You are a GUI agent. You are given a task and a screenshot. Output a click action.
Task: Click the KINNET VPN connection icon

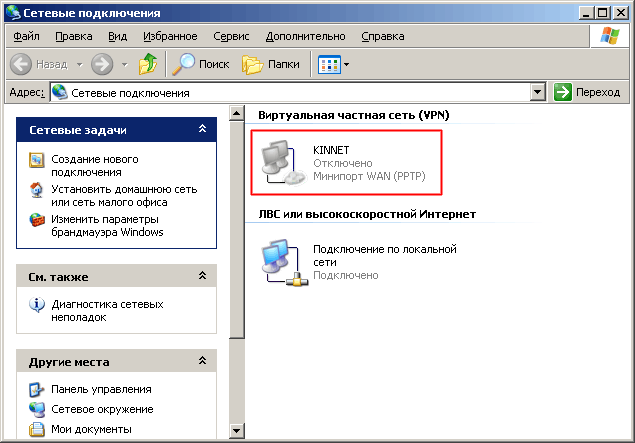(x=280, y=162)
